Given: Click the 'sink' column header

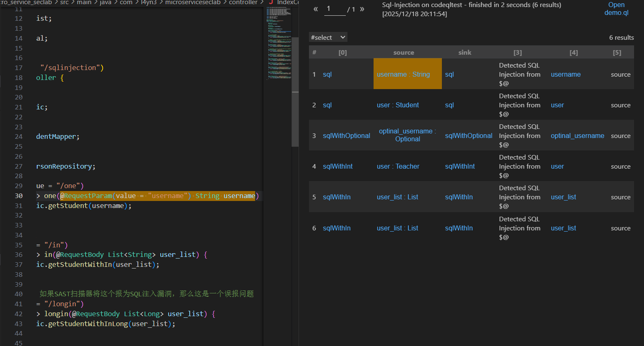Looking at the screenshot, I should (465, 53).
